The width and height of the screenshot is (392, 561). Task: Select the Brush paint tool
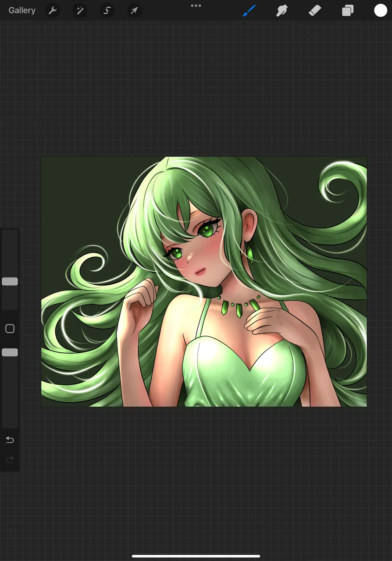249,11
